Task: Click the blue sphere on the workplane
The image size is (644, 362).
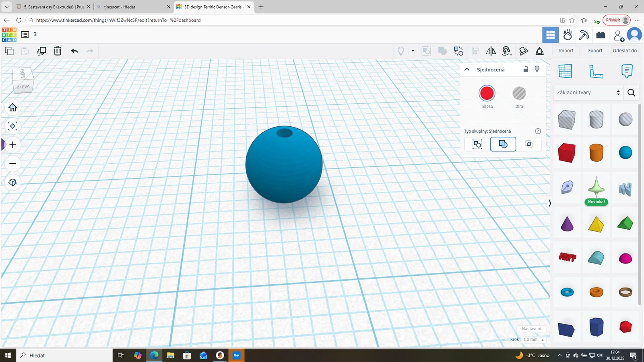Action: pyautogui.click(x=284, y=165)
